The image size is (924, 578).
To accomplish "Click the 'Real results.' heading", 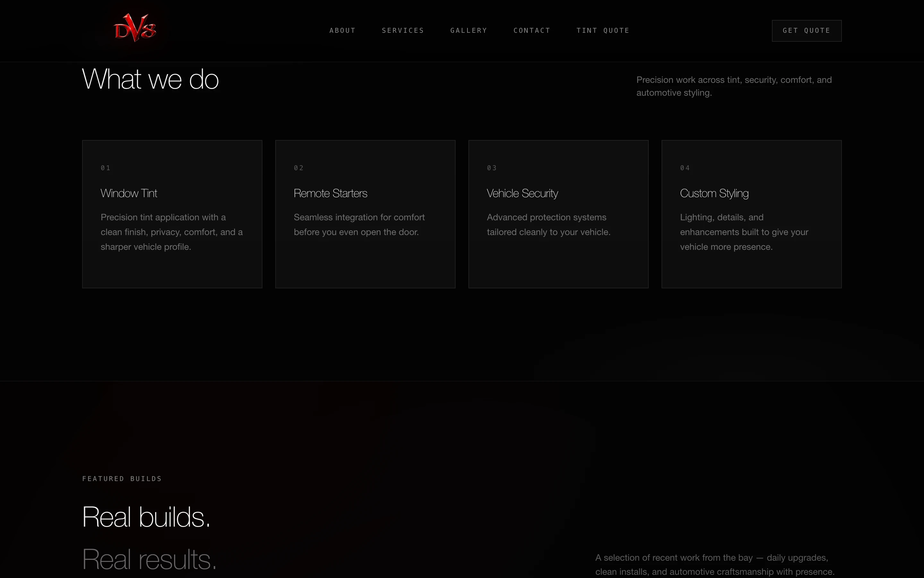I will coord(149,559).
